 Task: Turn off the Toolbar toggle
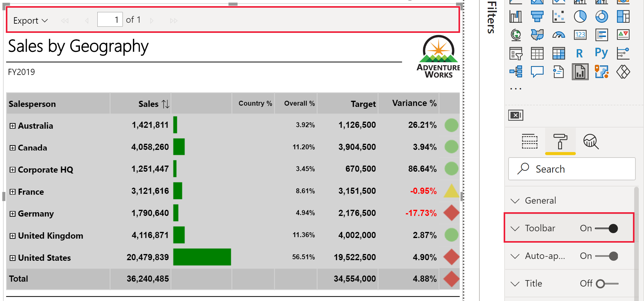[607, 229]
